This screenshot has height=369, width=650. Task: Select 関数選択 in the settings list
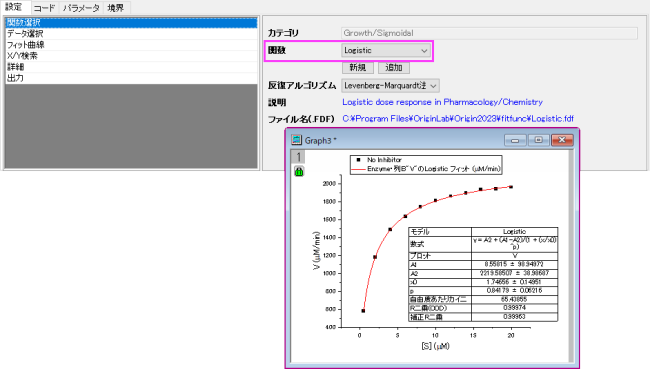click(x=131, y=22)
